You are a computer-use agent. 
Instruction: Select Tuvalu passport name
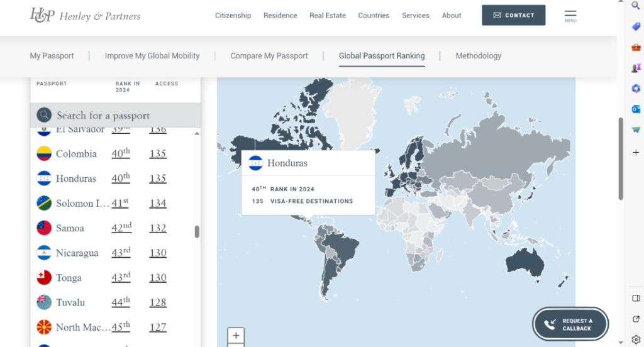70,302
